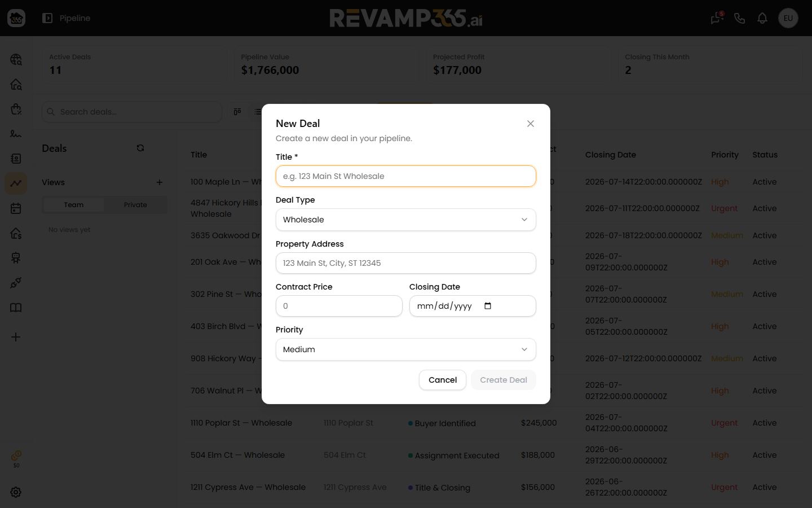The height and width of the screenshot is (508, 812).
Task: Open the notifications bell icon
Action: point(762,18)
